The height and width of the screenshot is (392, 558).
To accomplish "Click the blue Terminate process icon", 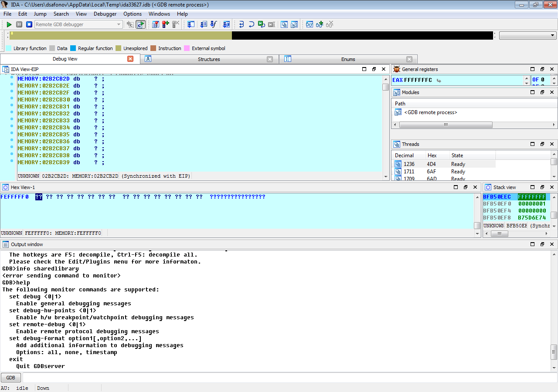I will click(x=29, y=24).
